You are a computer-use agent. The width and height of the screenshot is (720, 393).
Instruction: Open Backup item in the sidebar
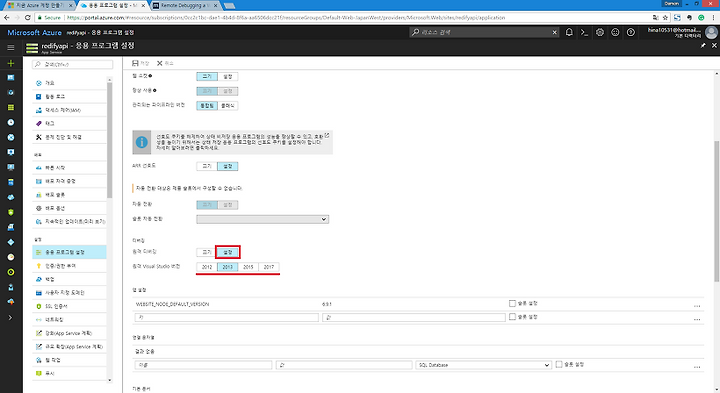[x=69, y=279]
